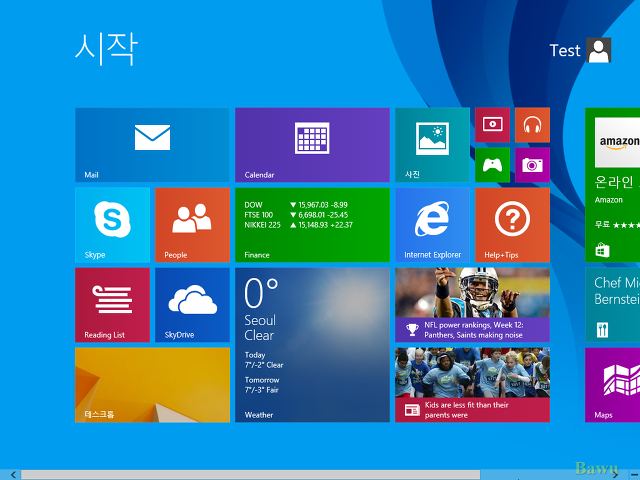Screen dimensions: 640x480
Task: Open the Calendar tile
Action: [x=312, y=145]
